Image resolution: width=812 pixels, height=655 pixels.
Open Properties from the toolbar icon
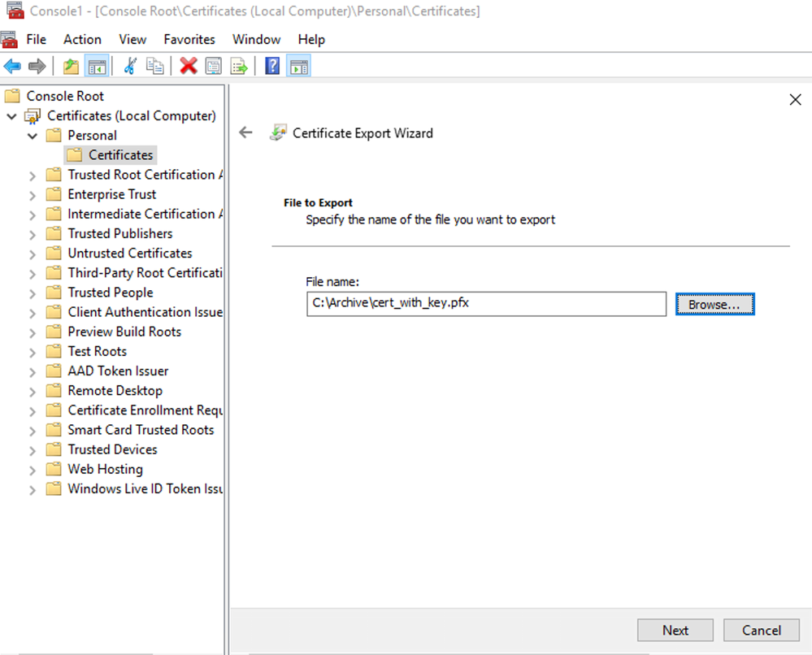point(214,67)
